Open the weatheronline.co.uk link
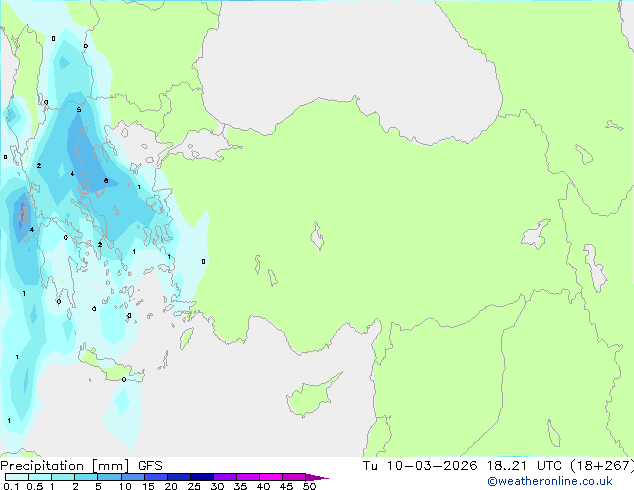The height and width of the screenshot is (490, 634). [550, 481]
